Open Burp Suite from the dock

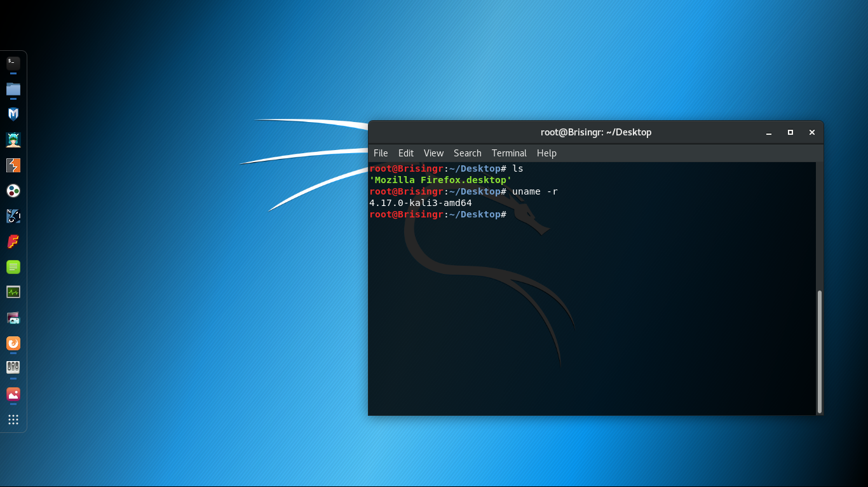click(13, 165)
